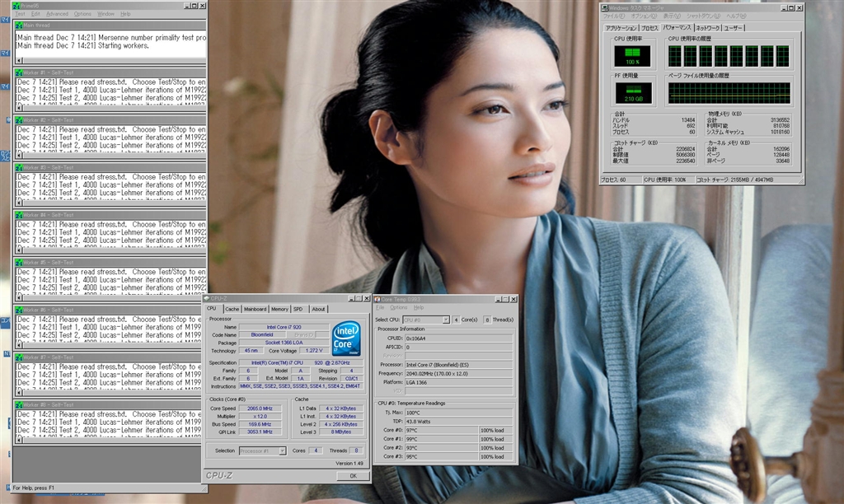Open the Test menu in Prime95

point(21,14)
